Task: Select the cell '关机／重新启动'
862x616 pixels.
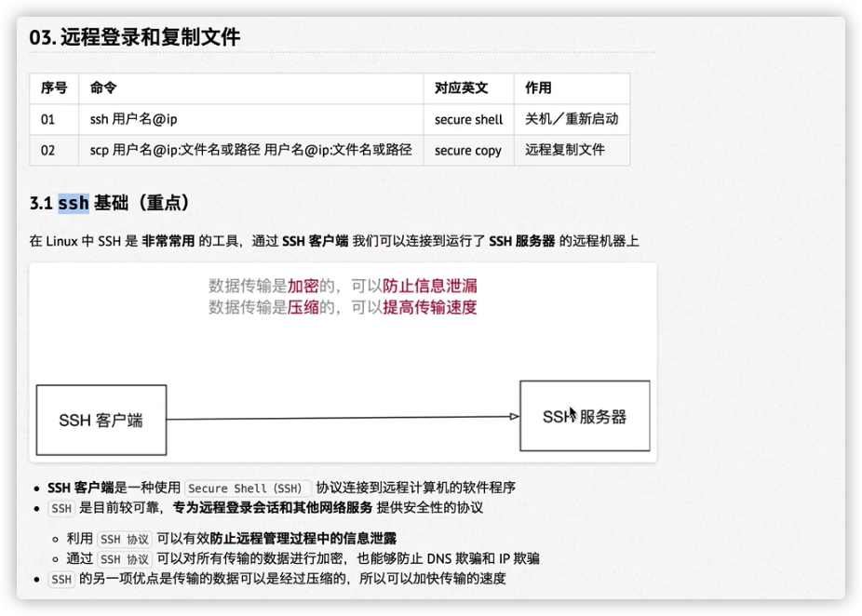Action: coord(572,119)
